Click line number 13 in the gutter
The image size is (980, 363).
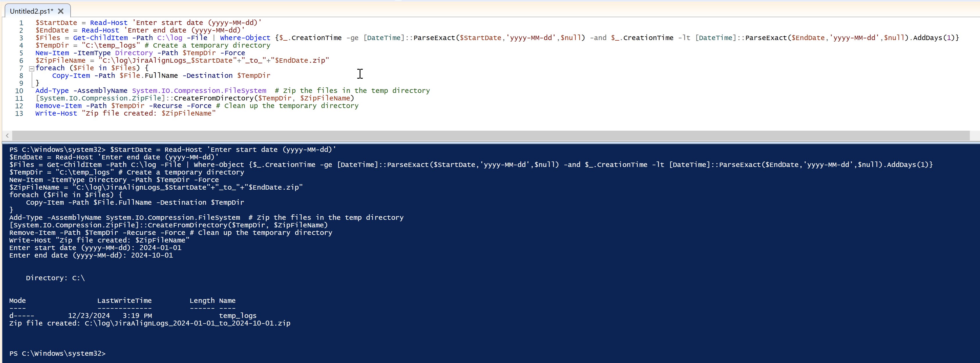pyautogui.click(x=19, y=113)
